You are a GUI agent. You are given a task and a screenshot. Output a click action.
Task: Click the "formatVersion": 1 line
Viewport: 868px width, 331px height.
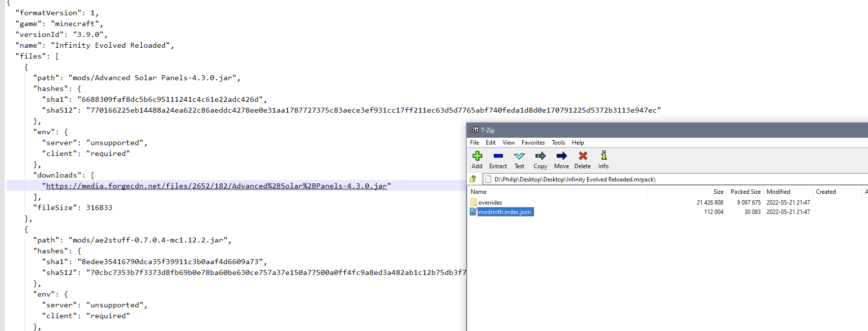click(x=57, y=13)
